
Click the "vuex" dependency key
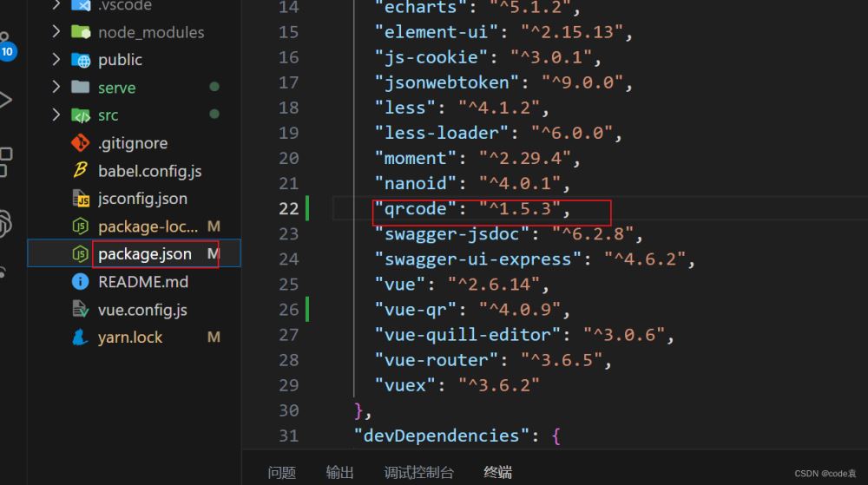pyautogui.click(x=405, y=385)
